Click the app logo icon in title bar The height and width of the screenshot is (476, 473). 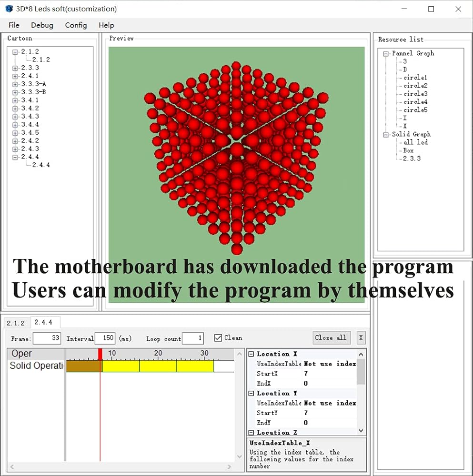pos(9,9)
